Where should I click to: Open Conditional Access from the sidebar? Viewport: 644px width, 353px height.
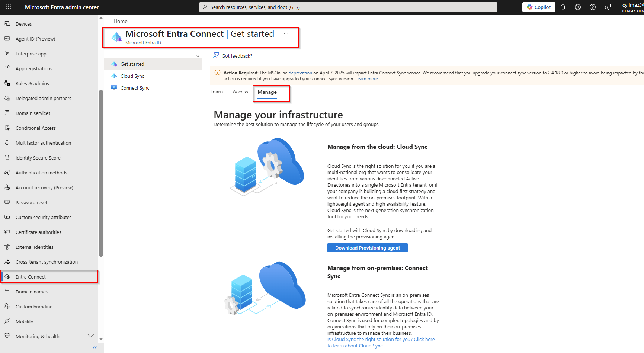(35, 128)
